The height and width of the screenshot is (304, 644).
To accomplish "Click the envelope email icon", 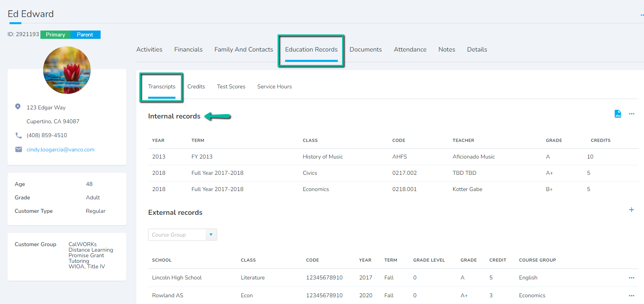I will pos(18,149).
